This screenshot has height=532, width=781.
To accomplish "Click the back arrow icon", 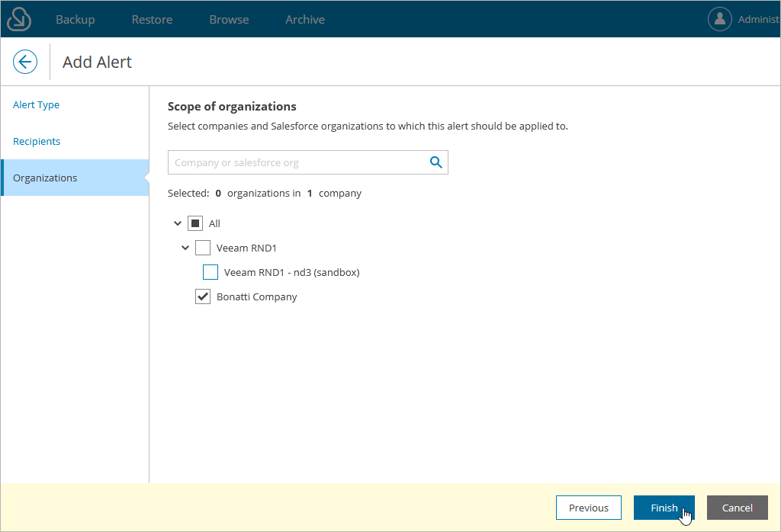I will [25, 62].
